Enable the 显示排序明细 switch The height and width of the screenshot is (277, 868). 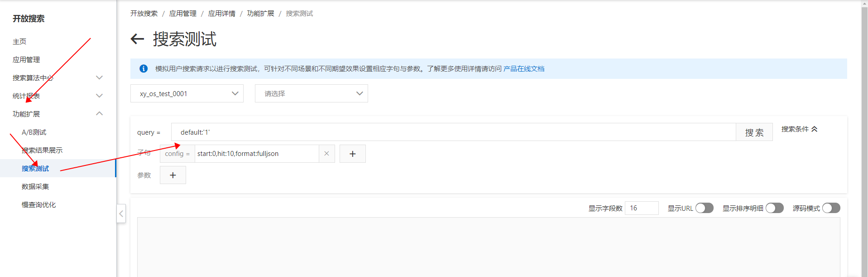pyautogui.click(x=774, y=208)
